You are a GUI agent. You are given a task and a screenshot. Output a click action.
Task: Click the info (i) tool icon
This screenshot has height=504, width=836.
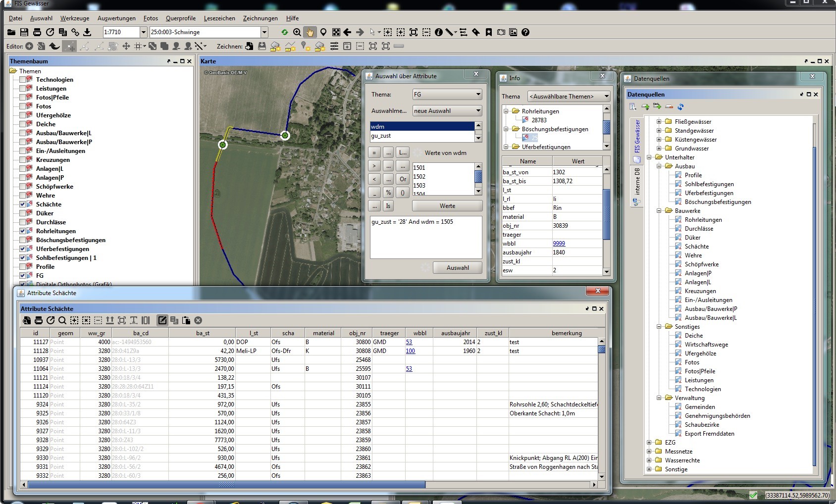tap(438, 32)
